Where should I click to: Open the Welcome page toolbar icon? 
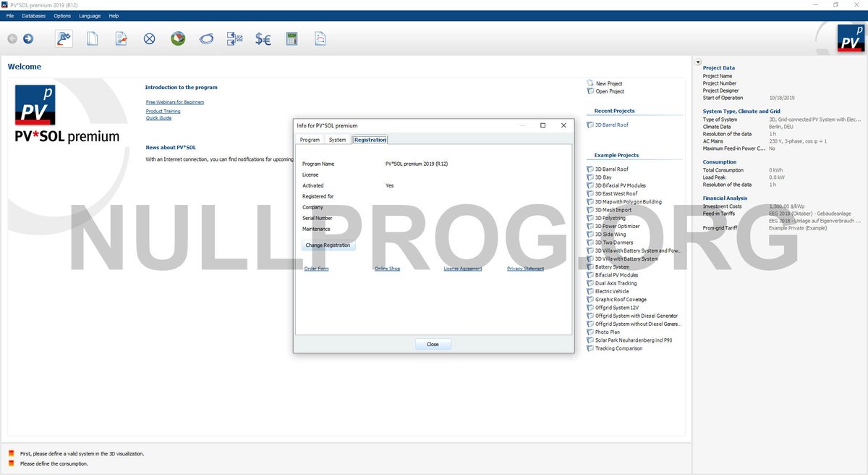64,39
